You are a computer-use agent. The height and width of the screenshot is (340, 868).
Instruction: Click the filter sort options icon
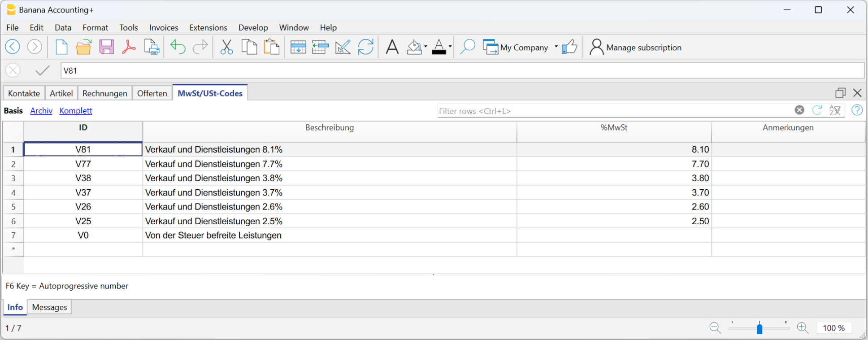click(835, 110)
